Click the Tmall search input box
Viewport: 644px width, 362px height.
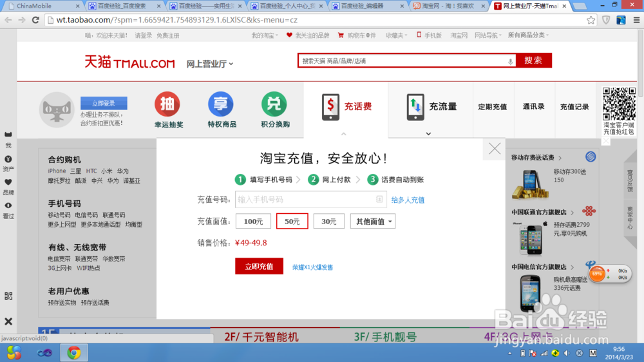(x=406, y=61)
